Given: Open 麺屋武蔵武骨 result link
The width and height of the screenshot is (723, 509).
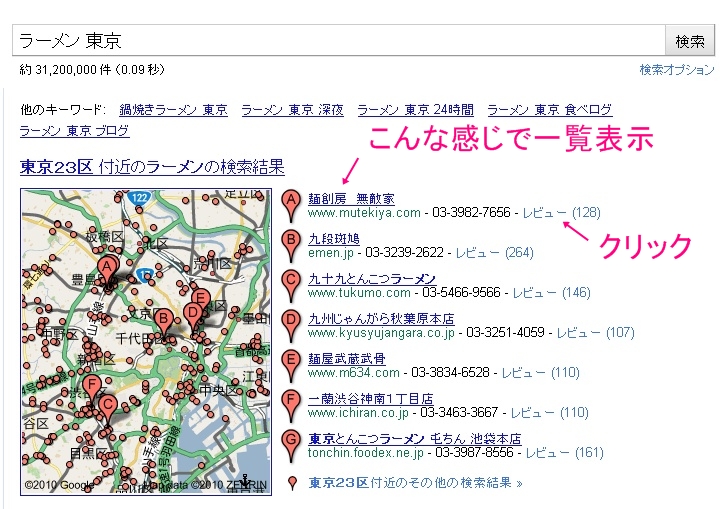Looking at the screenshot, I should [x=347, y=359].
